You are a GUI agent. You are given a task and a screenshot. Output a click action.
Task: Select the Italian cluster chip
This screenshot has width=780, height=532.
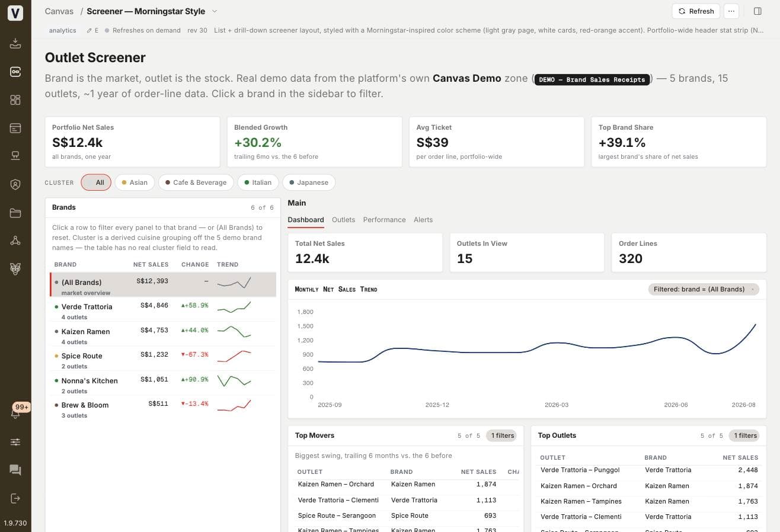pos(258,182)
